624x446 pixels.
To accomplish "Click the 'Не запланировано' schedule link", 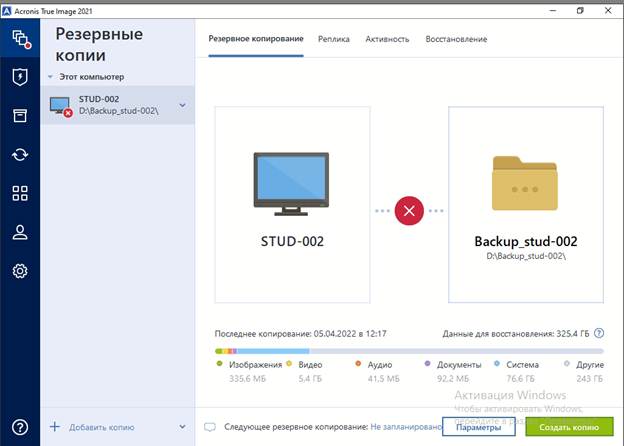I will [406, 427].
